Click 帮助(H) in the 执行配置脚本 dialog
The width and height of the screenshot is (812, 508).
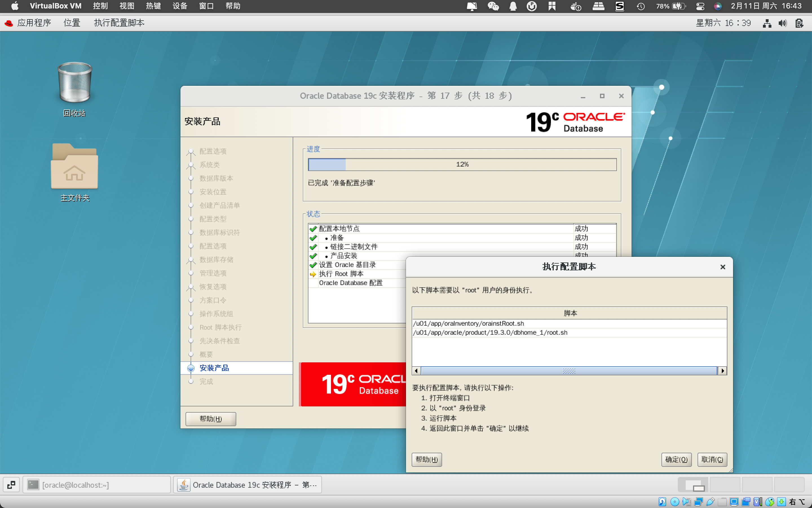click(x=427, y=459)
